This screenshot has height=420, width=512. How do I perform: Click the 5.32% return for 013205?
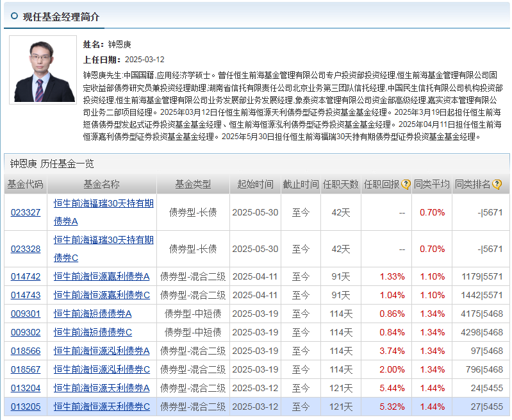click(x=392, y=407)
